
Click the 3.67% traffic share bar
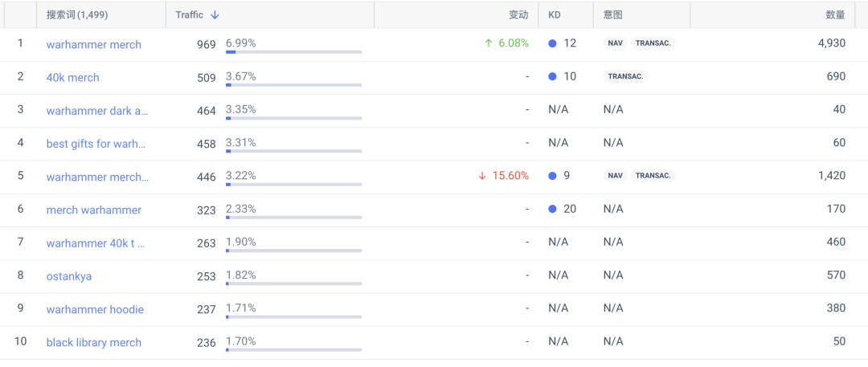tap(293, 85)
